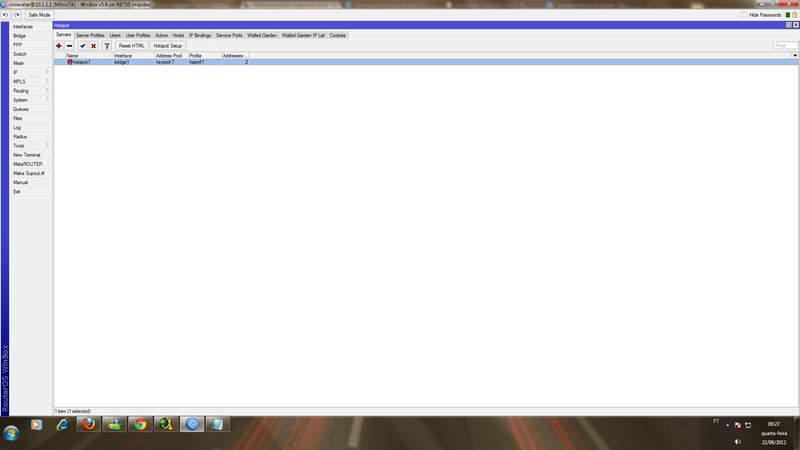The height and width of the screenshot is (450, 800).
Task: Click the Winbox redo arrow
Action: [17, 15]
